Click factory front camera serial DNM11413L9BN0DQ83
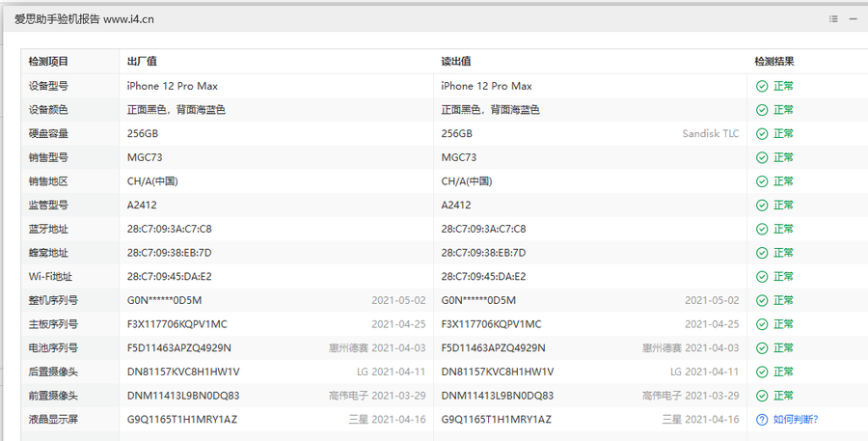The image size is (868, 441). tap(183, 396)
